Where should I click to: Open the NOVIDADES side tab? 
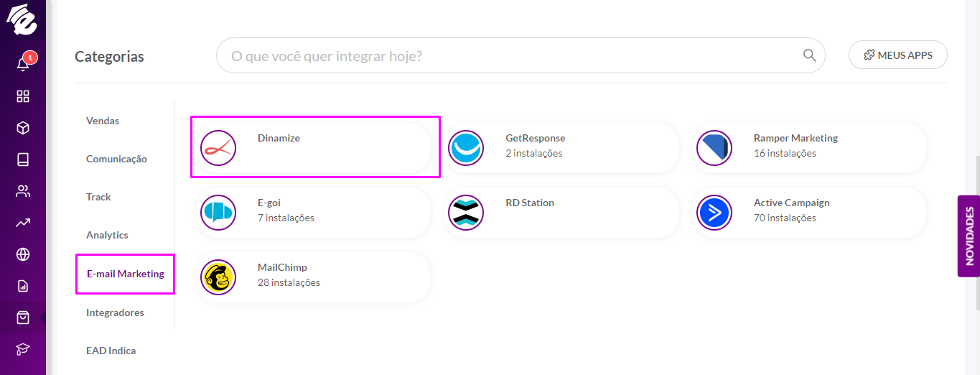pyautogui.click(x=969, y=236)
